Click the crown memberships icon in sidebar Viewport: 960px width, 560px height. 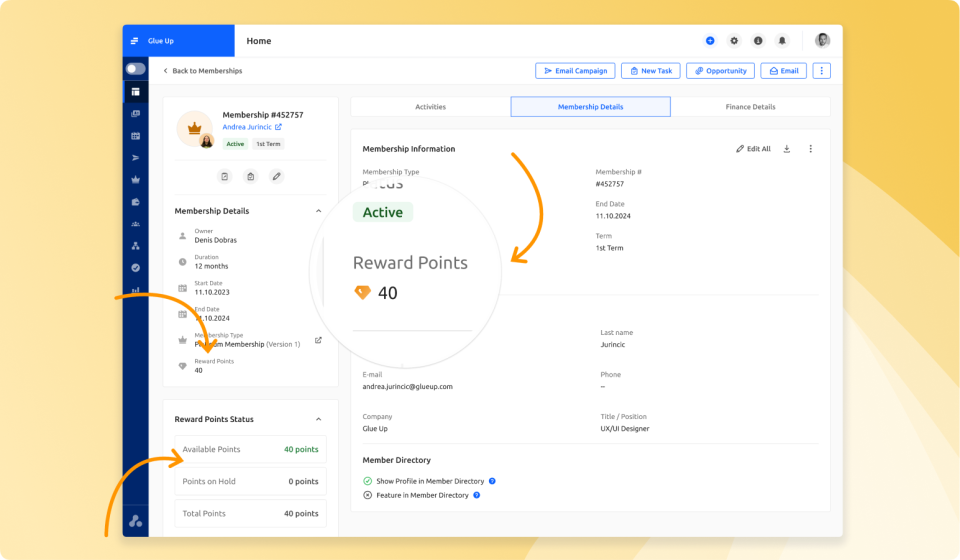tap(135, 179)
